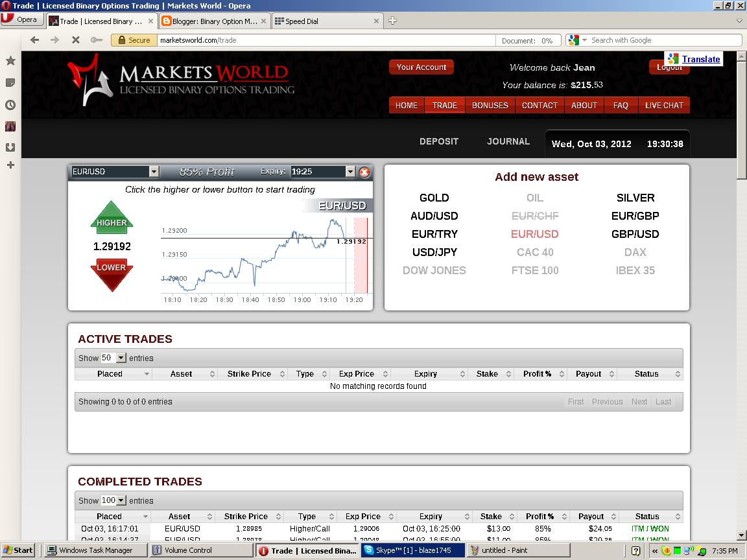Sort Completed Trades by Status column
747x560 pixels.
pos(650,516)
